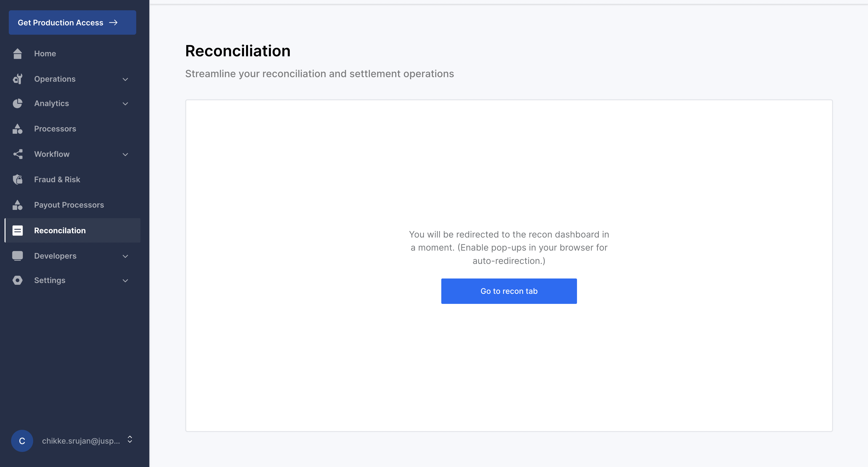The image size is (868, 467).
Task: Click the Analytics pie chart icon
Action: (18, 104)
